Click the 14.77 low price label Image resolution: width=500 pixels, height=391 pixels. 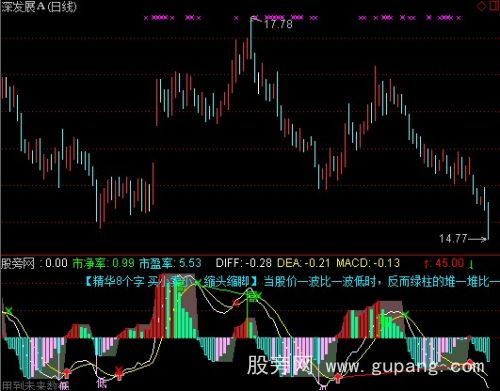[453, 238]
